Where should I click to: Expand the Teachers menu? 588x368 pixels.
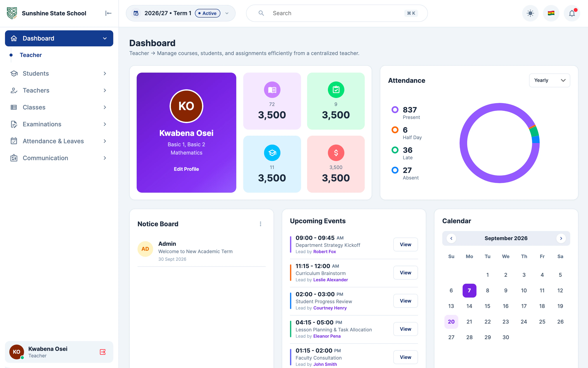click(59, 90)
